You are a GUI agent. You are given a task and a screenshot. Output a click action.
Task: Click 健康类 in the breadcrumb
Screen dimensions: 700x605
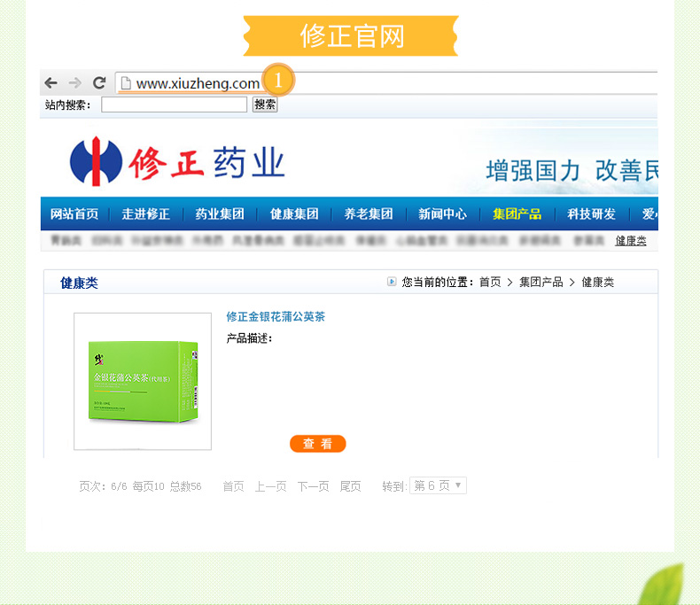(597, 282)
